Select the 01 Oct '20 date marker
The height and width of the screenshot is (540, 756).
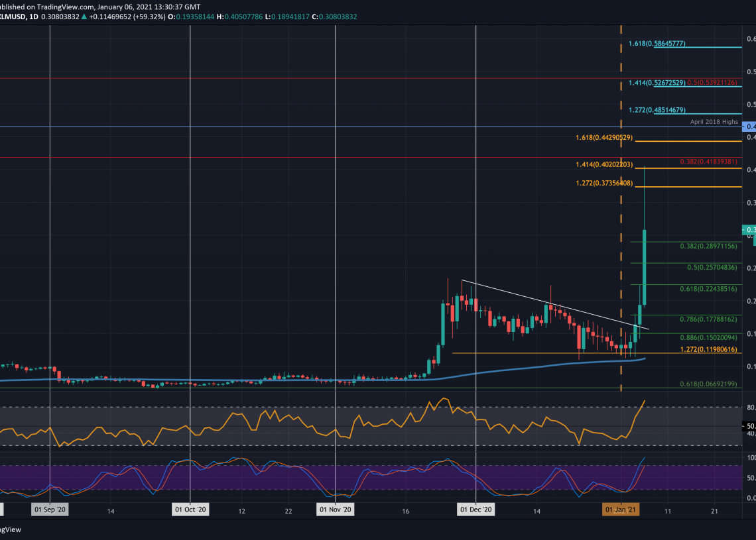click(190, 510)
